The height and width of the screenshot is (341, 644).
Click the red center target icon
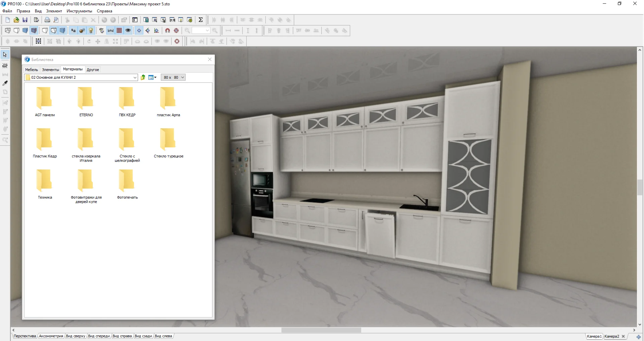(177, 41)
